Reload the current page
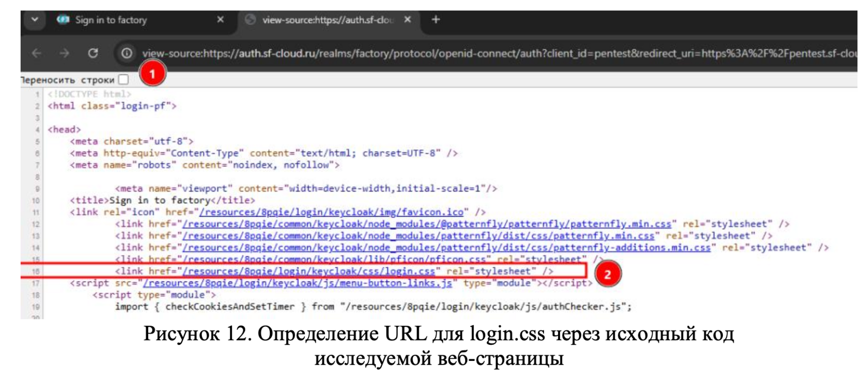868x378 pixels. coord(93,53)
